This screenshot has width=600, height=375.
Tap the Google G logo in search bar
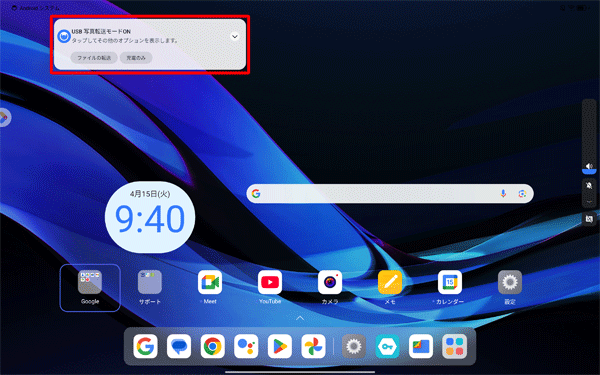(x=256, y=194)
